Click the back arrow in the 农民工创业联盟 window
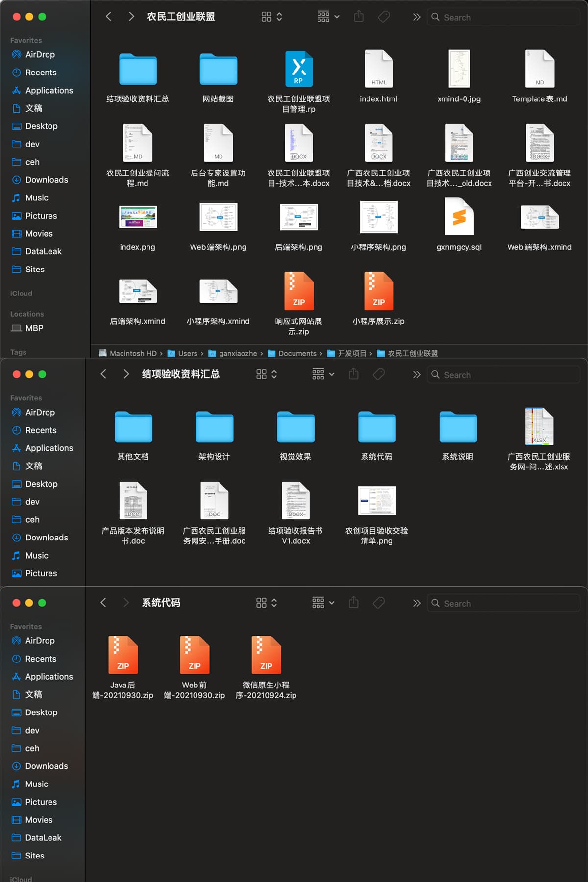Image resolution: width=588 pixels, height=882 pixels. click(109, 17)
